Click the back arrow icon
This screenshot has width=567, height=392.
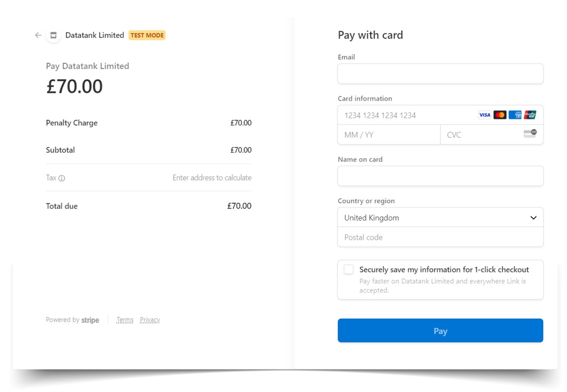tap(38, 35)
